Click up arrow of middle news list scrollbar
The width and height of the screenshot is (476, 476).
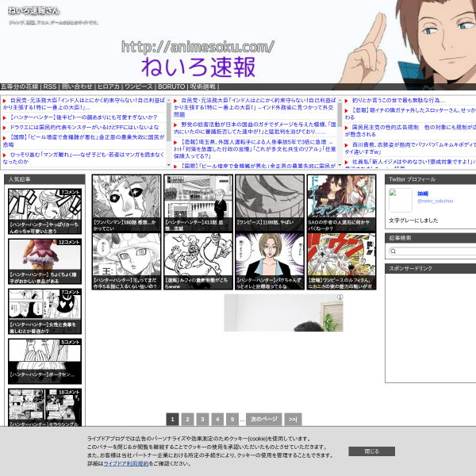(340, 100)
